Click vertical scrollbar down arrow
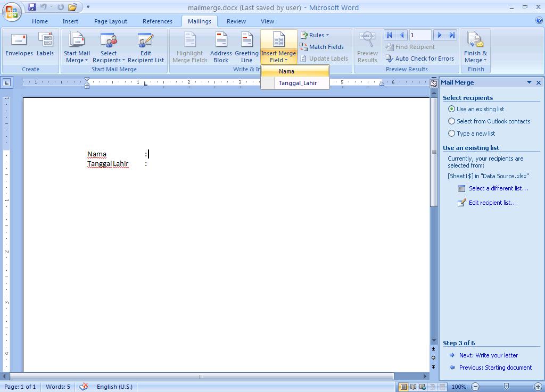 point(434,340)
